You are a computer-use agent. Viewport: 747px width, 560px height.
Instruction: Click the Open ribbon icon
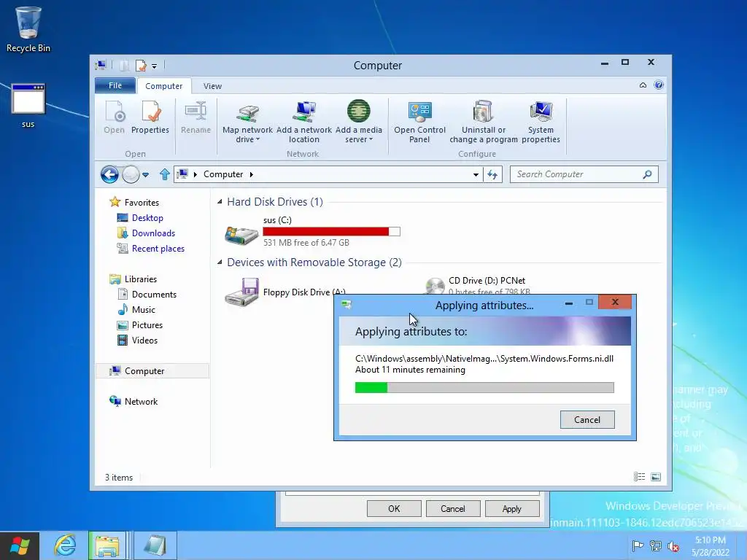(115, 117)
